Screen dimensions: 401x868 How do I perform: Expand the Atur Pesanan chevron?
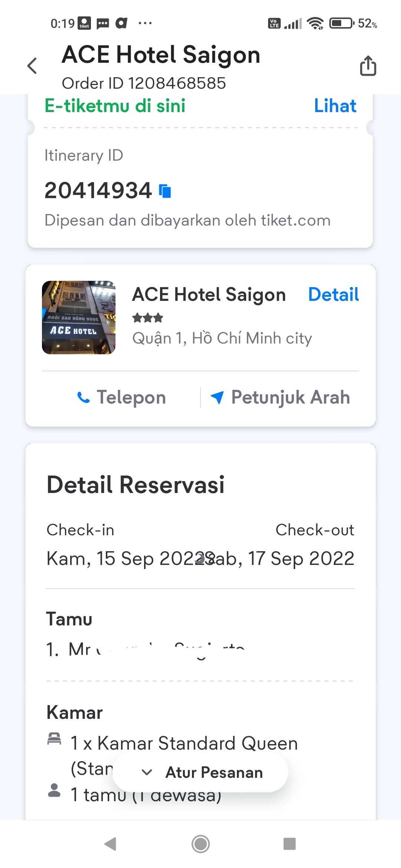click(x=147, y=772)
